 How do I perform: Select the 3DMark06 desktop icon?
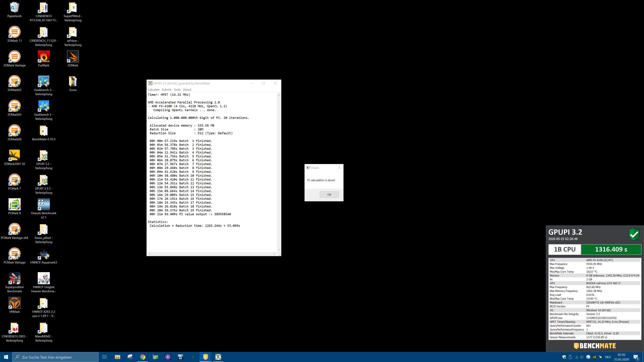click(14, 133)
